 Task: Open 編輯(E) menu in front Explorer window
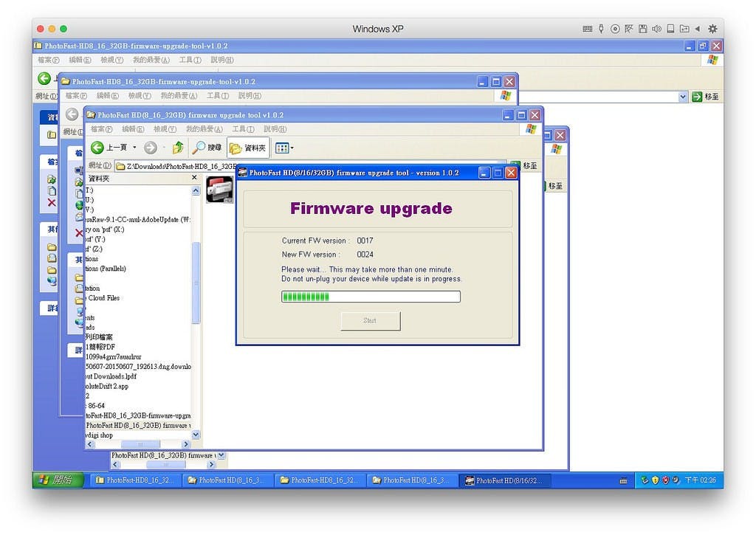point(133,129)
